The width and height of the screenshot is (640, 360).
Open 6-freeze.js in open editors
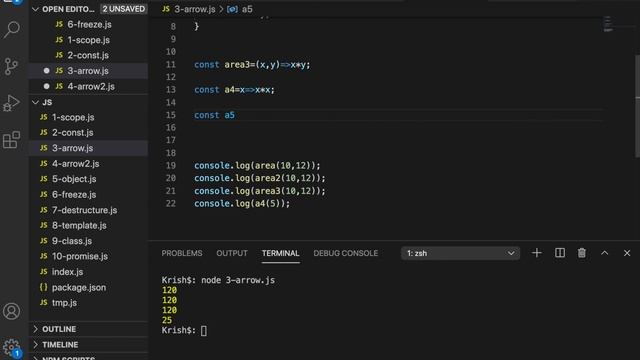[x=88, y=24]
